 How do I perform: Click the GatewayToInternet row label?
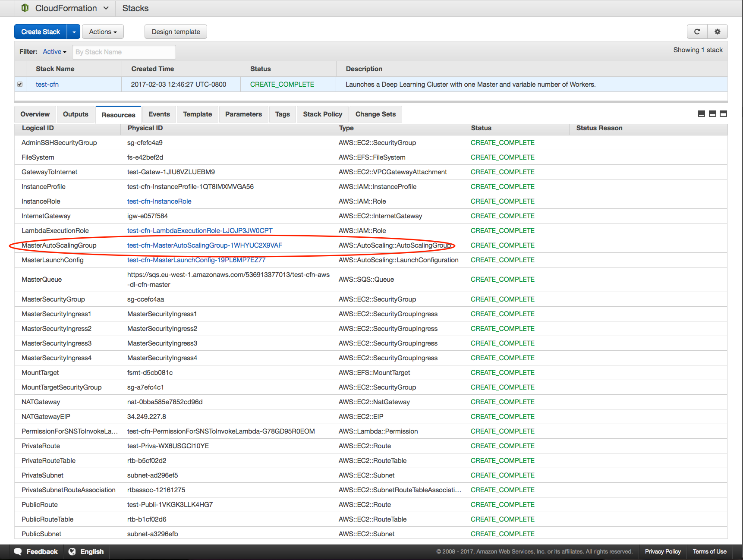click(x=50, y=172)
